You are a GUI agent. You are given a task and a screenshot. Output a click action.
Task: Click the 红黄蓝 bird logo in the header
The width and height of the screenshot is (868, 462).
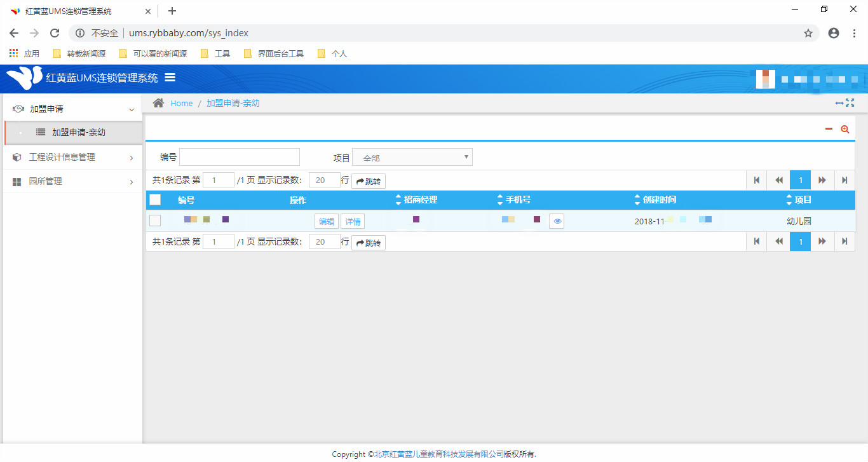click(24, 78)
